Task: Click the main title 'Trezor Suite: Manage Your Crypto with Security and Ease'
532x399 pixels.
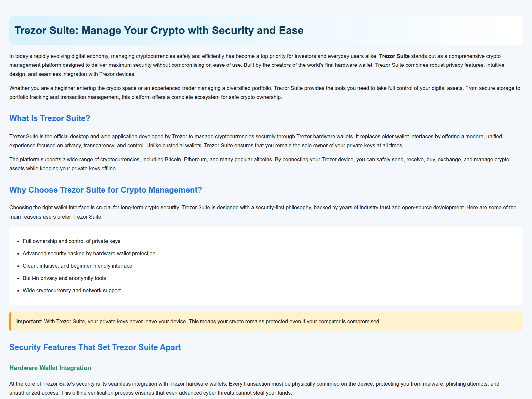Action: click(x=159, y=30)
